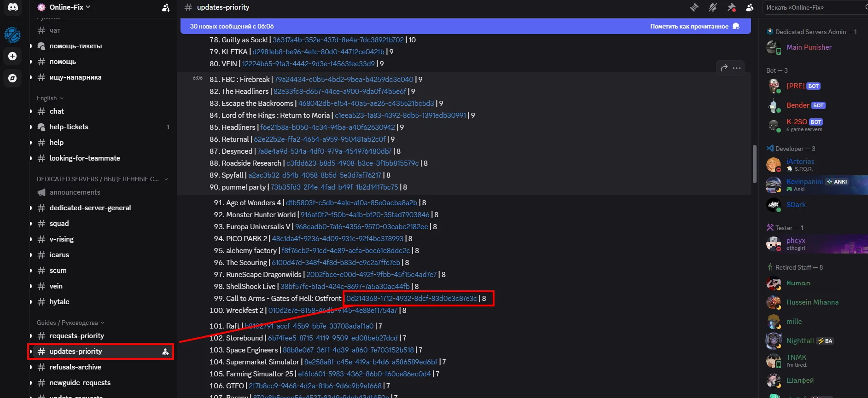Open pinned messages in the header

tap(731, 7)
